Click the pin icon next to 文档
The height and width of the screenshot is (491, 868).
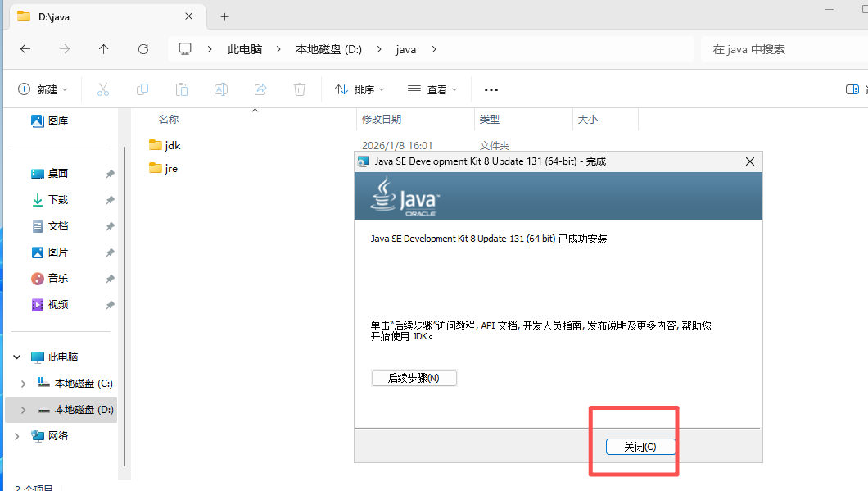click(x=111, y=227)
